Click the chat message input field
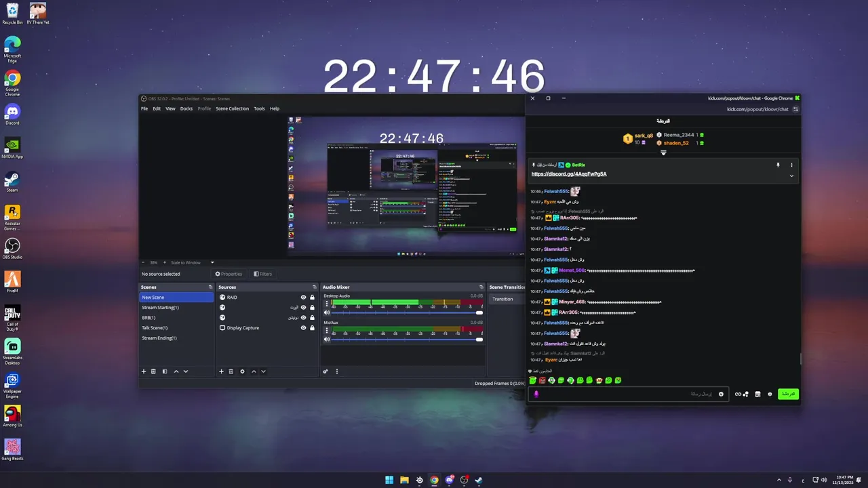Image resolution: width=868 pixels, height=488 pixels. (629, 394)
